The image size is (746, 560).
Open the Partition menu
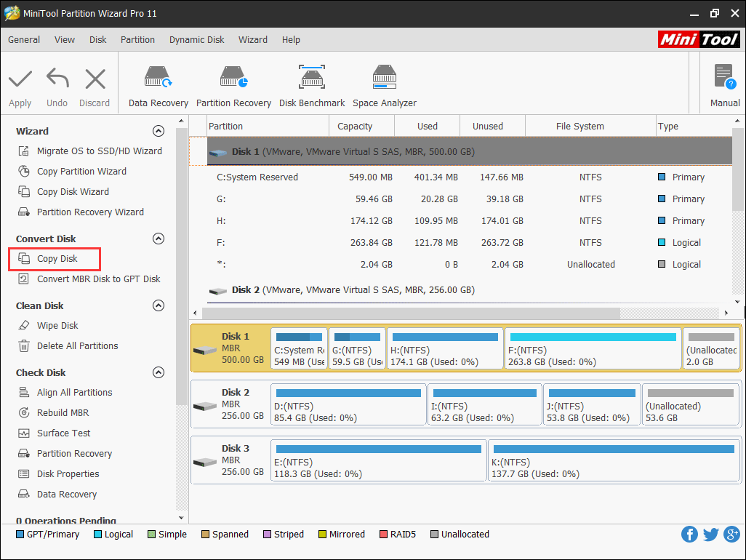coord(137,40)
